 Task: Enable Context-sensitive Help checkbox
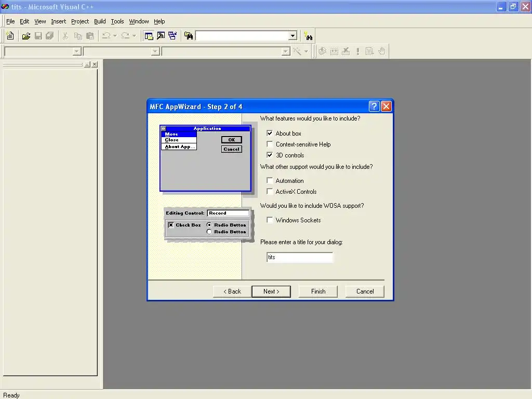[270, 144]
